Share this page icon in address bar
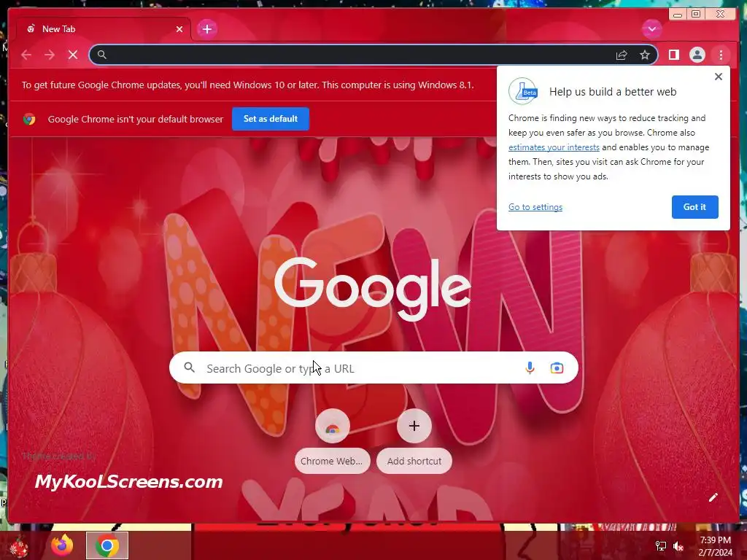This screenshot has height=560, width=747. coord(622,55)
